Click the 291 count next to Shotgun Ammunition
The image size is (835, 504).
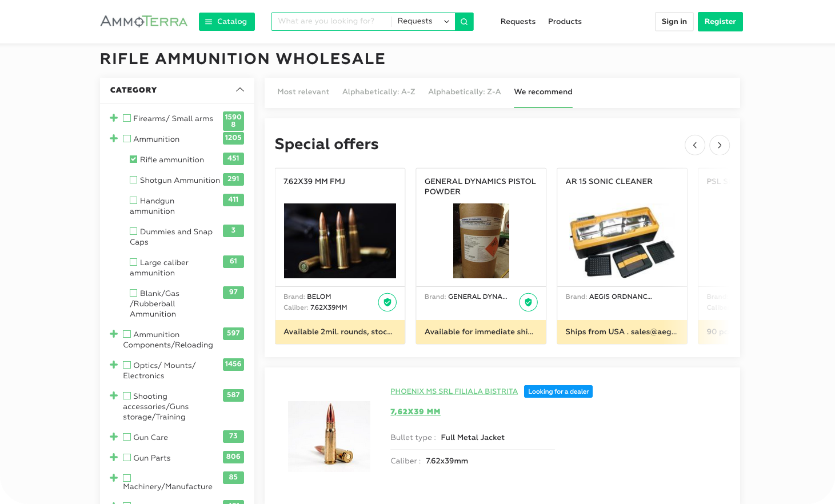click(x=233, y=179)
